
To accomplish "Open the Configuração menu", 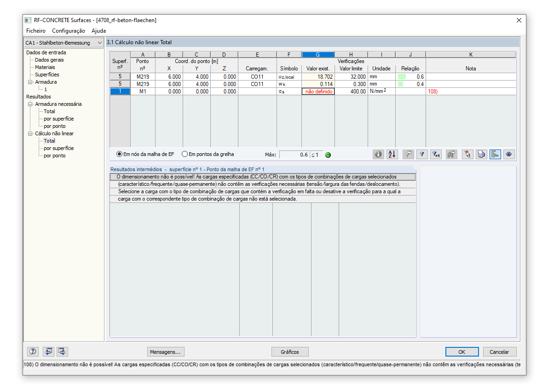I will click(69, 31).
